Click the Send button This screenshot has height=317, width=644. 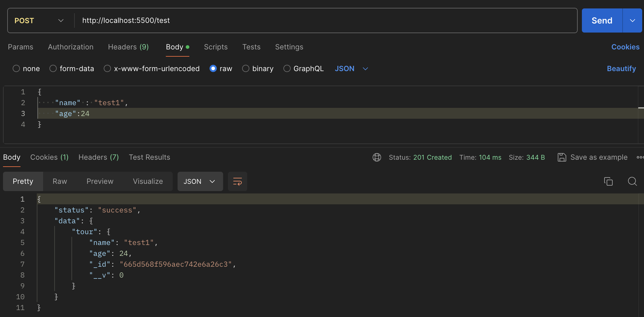(x=602, y=20)
